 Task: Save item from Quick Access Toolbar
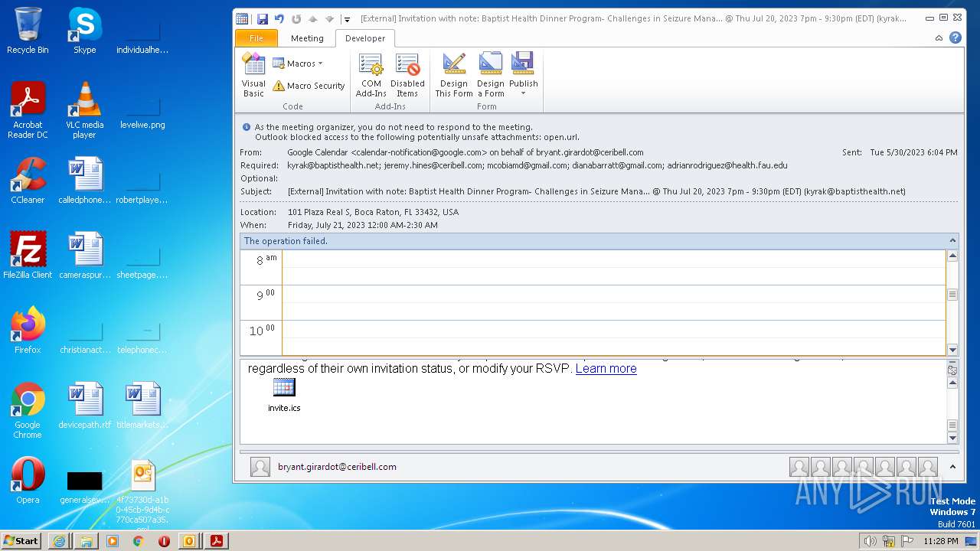coord(263,18)
